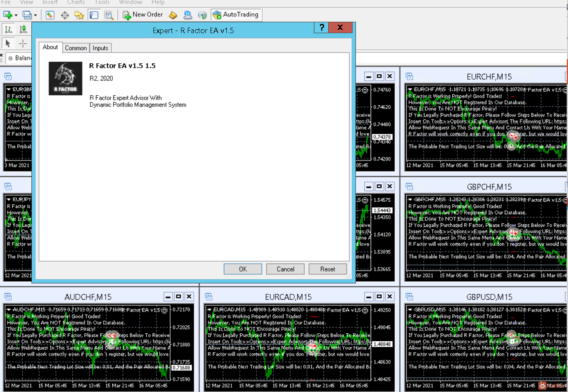Click the 0.71688 price label on AUDCHF chart
This screenshot has height=392, width=568.
pyautogui.click(x=182, y=368)
